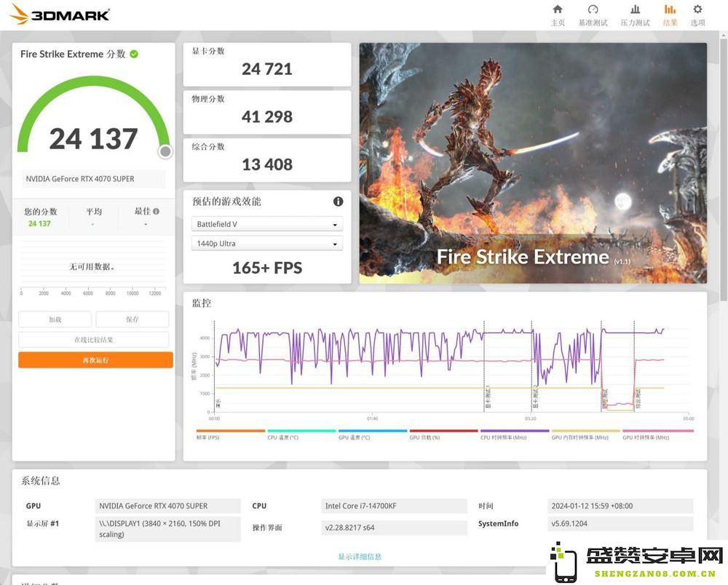Click the green 24 137 your score value
728x585 pixels.
pos(39,223)
